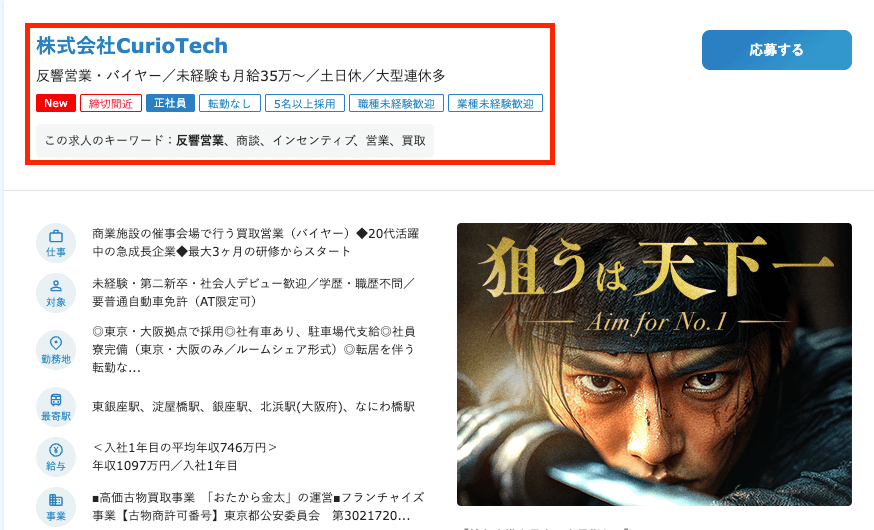Open the 株式会社CurioTech company link

[x=132, y=46]
